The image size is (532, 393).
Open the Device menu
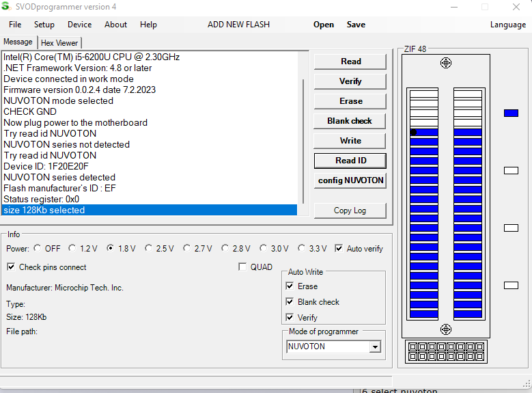point(79,25)
